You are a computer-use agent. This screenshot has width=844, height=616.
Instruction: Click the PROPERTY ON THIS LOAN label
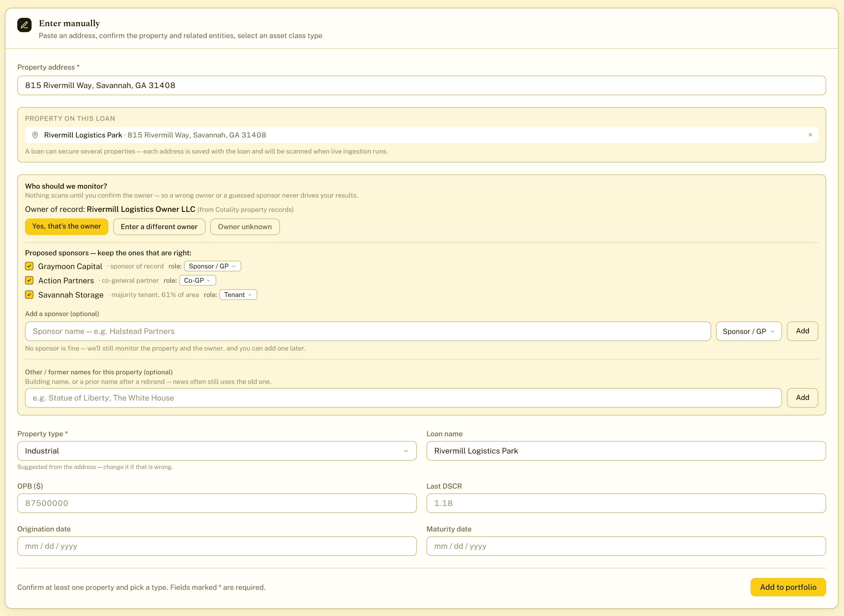coord(70,118)
